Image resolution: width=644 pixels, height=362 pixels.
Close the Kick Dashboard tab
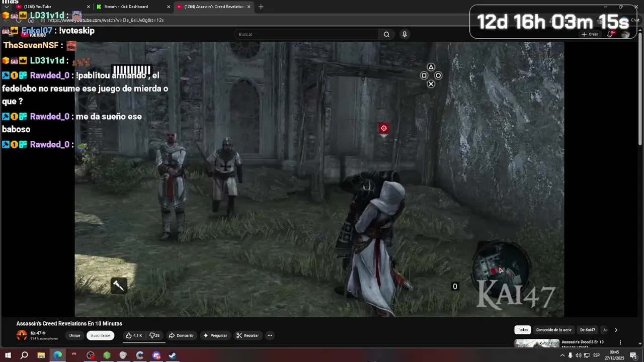[x=168, y=7]
